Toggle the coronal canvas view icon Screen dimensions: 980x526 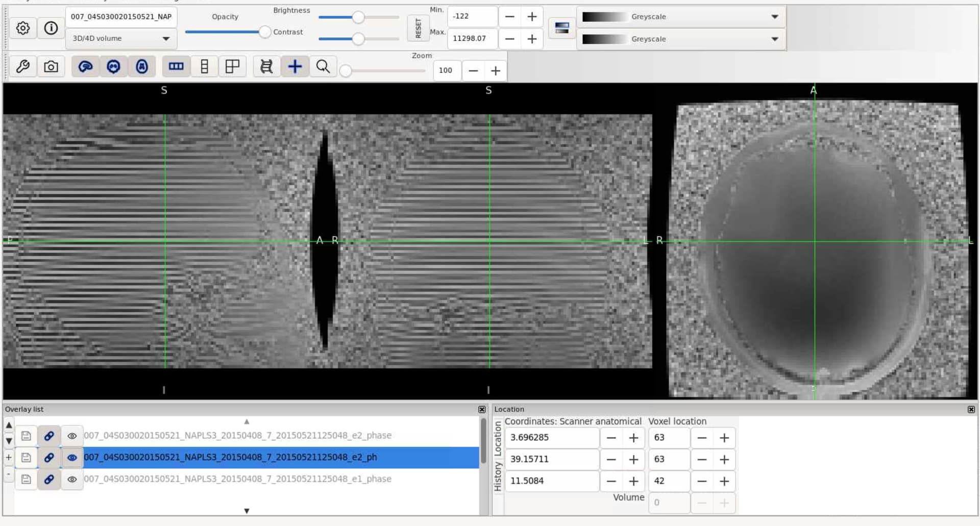(113, 67)
